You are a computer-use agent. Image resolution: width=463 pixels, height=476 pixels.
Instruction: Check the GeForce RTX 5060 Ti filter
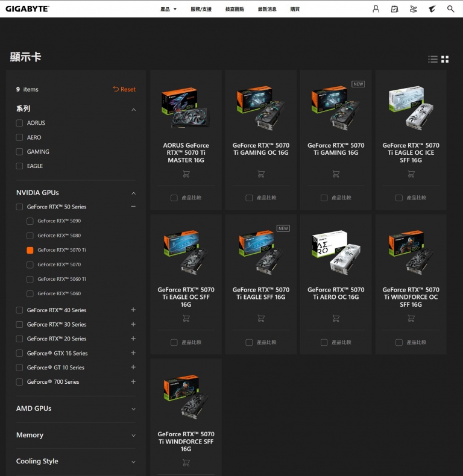point(30,280)
